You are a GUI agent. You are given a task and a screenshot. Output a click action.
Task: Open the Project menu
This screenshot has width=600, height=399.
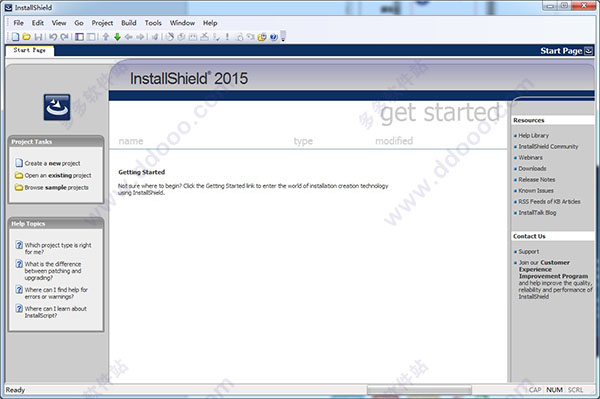[x=102, y=23]
